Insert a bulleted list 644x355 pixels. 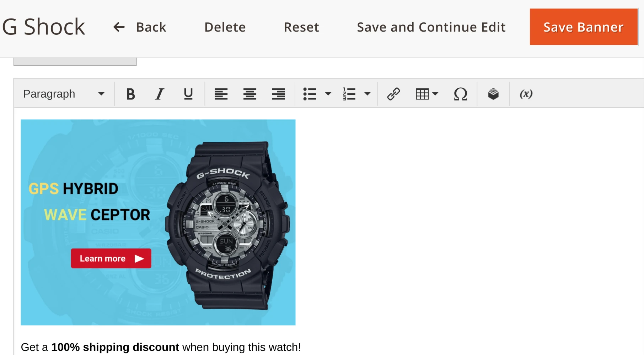point(310,94)
